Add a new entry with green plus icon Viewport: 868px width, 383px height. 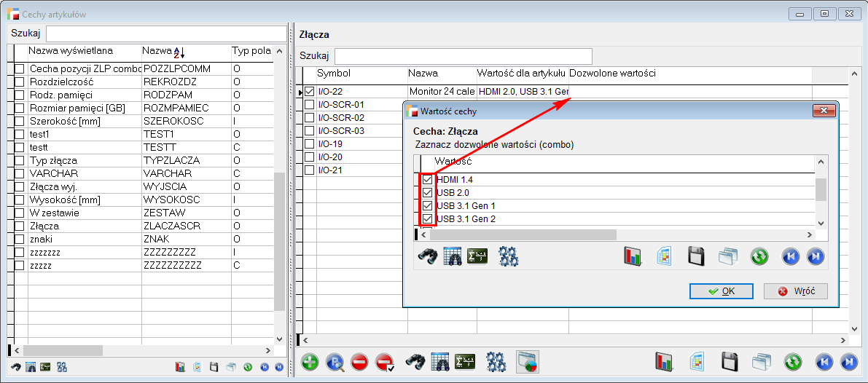[x=310, y=363]
